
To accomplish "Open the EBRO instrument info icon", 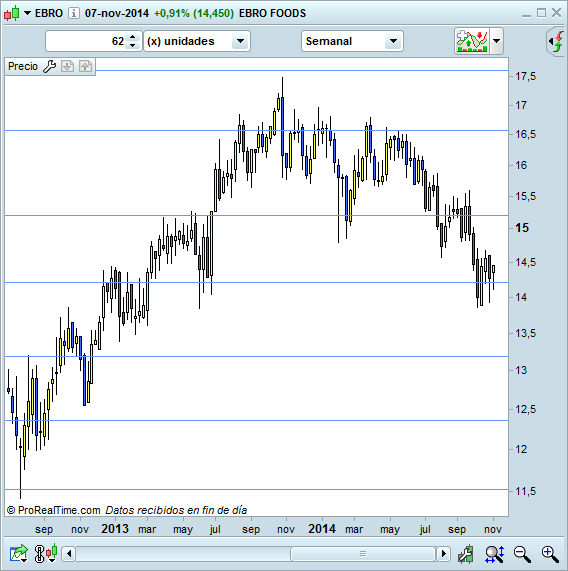I will click(x=74, y=13).
